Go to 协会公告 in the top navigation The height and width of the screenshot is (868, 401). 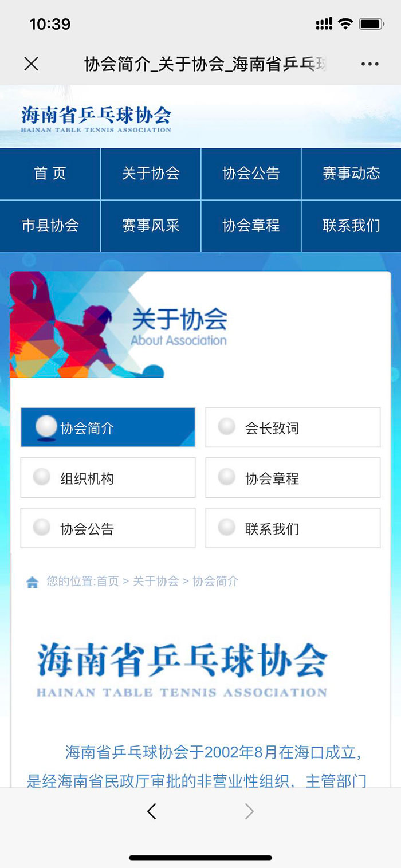click(x=251, y=174)
